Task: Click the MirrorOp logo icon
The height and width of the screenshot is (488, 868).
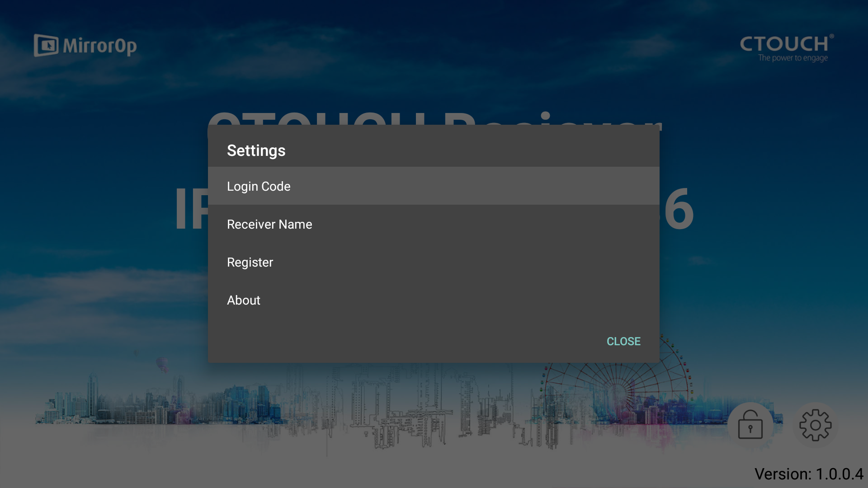Action: (46, 45)
